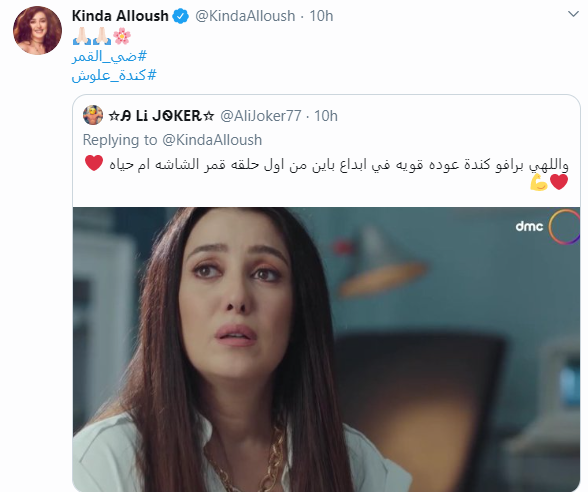Click the A Li JOKER display name
The height and width of the screenshot is (492, 588).
tap(161, 116)
